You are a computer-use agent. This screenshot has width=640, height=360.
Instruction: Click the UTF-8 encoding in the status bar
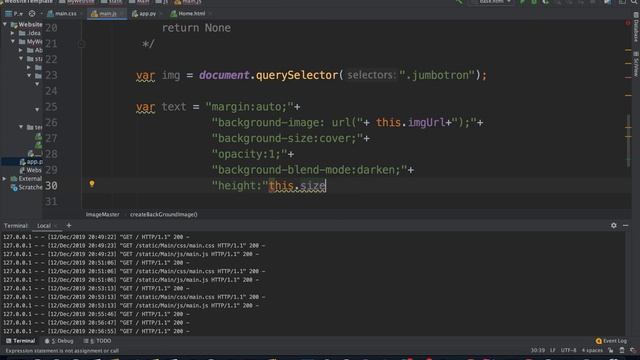[x=568, y=350]
